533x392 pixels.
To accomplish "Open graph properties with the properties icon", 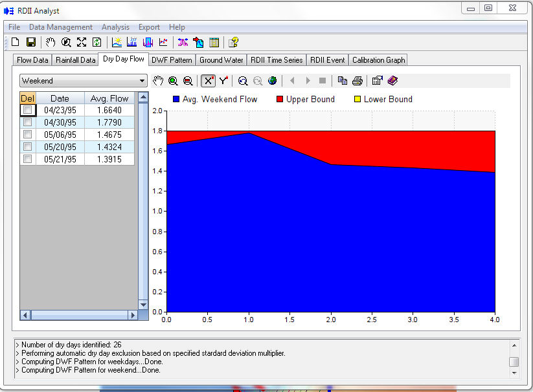I will click(377, 81).
